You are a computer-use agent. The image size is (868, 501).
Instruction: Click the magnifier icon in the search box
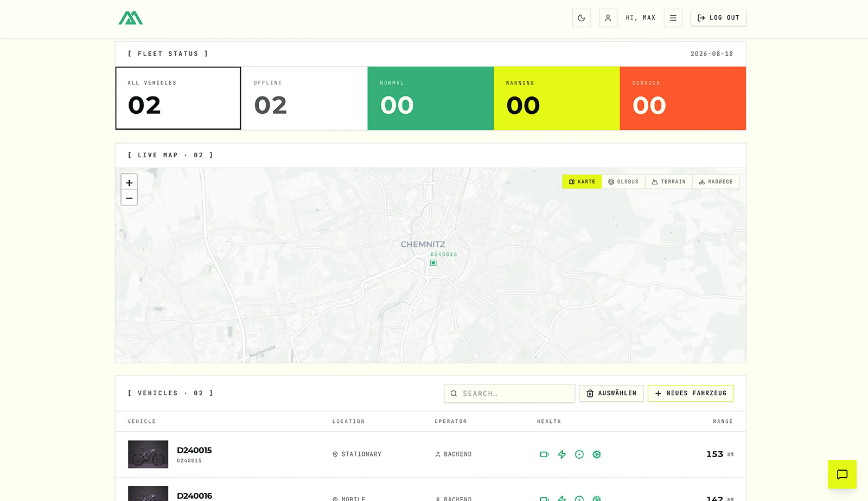click(x=454, y=393)
